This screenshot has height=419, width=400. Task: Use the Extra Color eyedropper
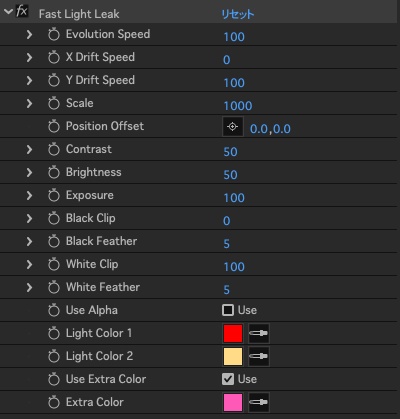[x=259, y=402]
